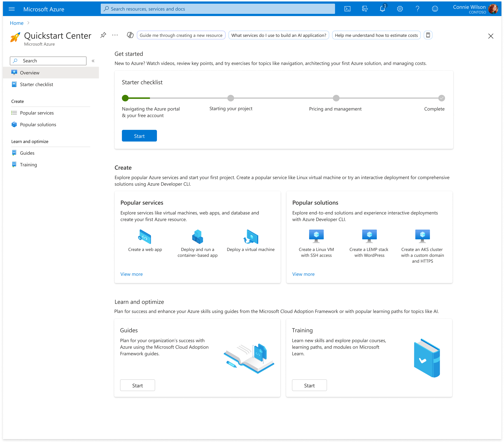Expand the Learn and optimize sidebar section
This screenshot has height=443, width=504.
(30, 141)
